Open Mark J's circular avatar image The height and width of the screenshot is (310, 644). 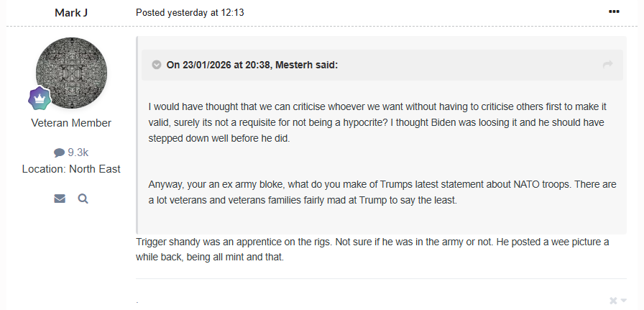coord(71,73)
